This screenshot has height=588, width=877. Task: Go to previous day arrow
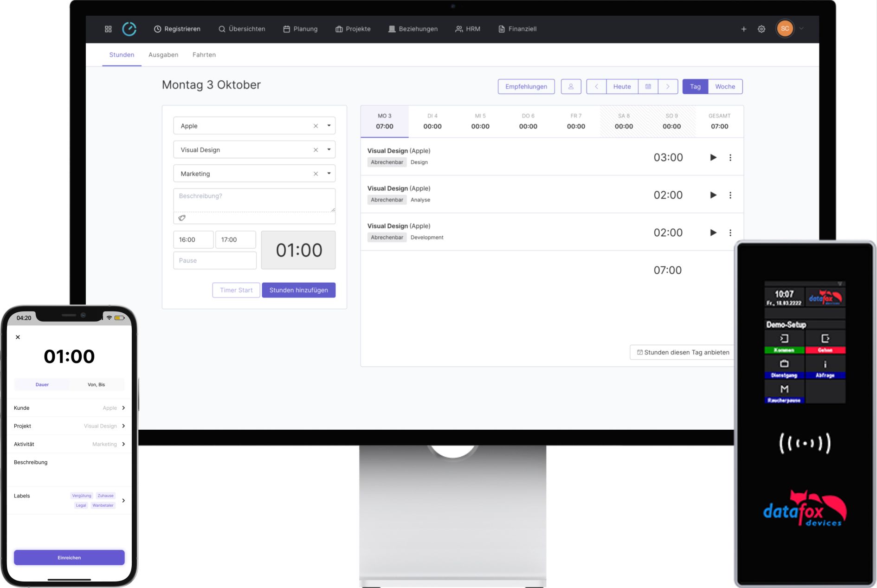(x=596, y=86)
